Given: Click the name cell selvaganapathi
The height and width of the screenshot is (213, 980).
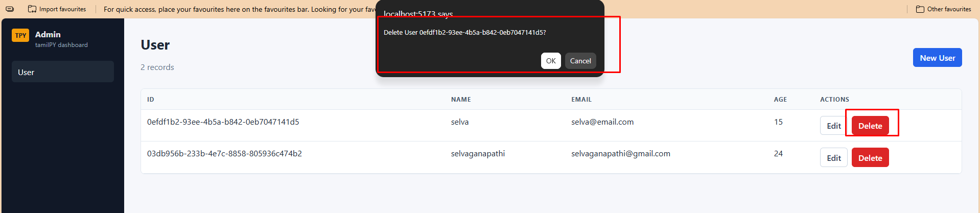Looking at the screenshot, I should tap(478, 153).
